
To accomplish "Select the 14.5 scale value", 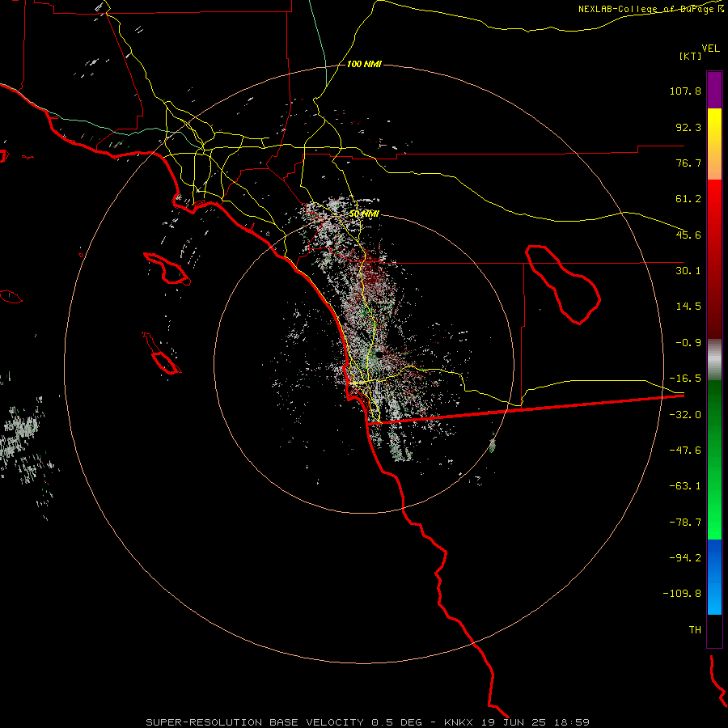I will click(x=688, y=307).
